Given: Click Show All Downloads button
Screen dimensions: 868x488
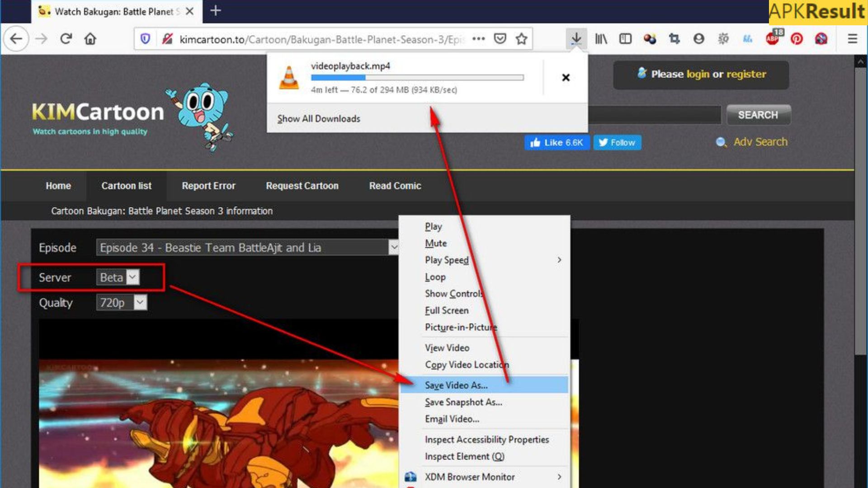Looking at the screenshot, I should point(319,118).
